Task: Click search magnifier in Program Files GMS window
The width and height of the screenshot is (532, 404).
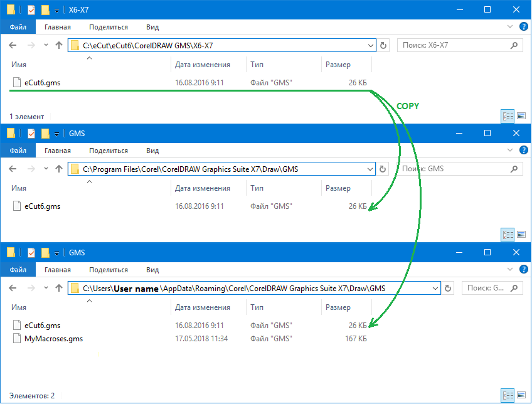Action: point(514,169)
